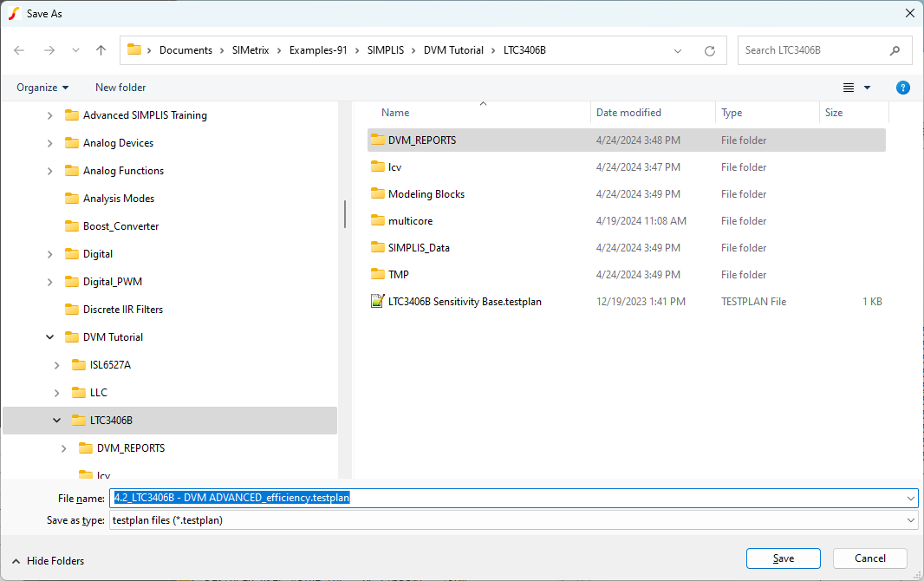
Task: Click Hide Folders toggle
Action: (x=48, y=561)
